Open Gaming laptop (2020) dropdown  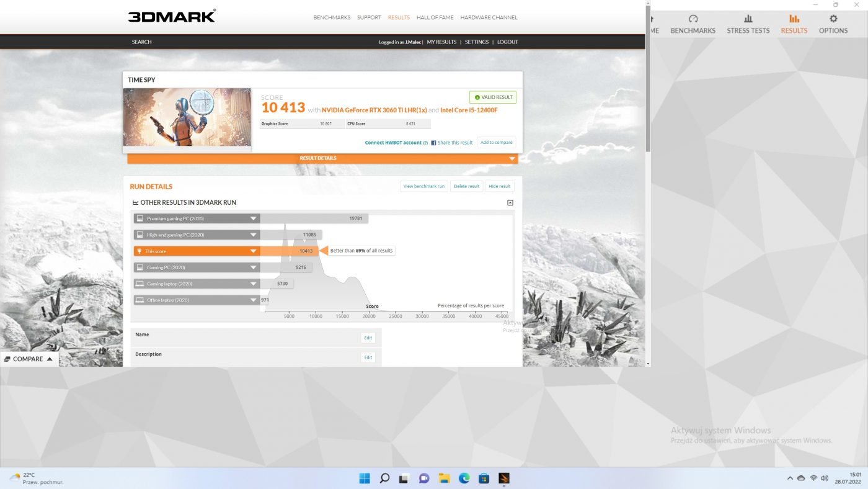pos(197,284)
